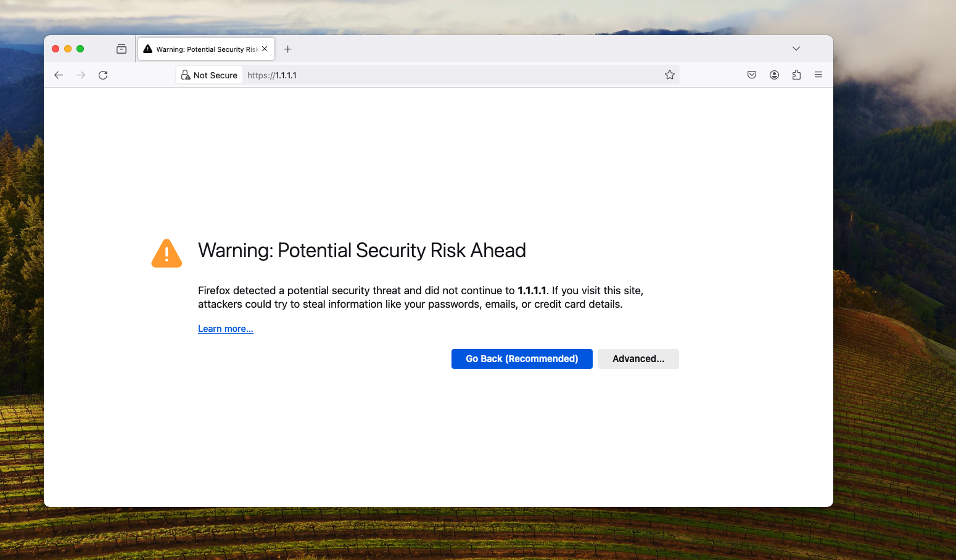This screenshot has height=560, width=956.
Task: Open the Firefox account icon
Action: 774,75
